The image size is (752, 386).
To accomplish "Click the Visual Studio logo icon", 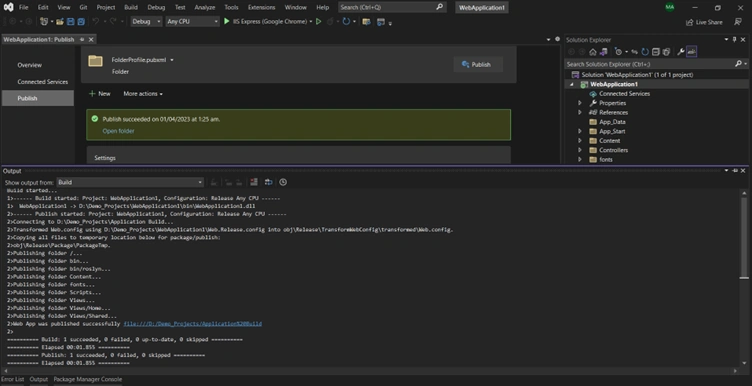I will click(x=8, y=7).
